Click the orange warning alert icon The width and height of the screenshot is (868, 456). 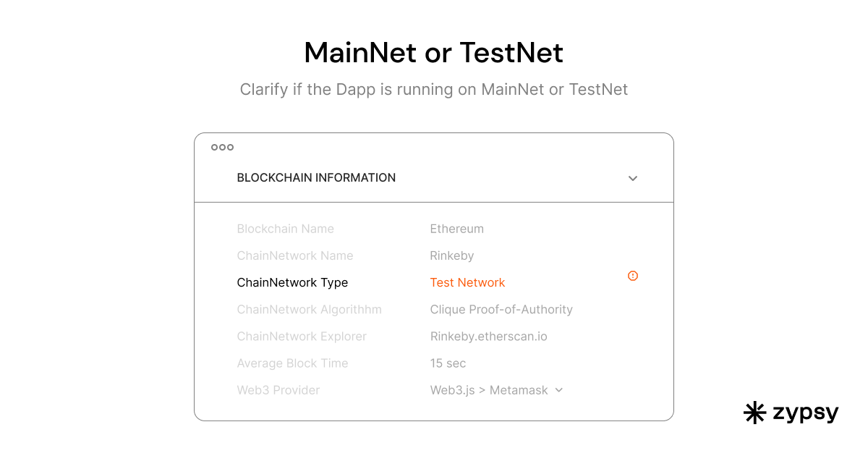pyautogui.click(x=633, y=276)
